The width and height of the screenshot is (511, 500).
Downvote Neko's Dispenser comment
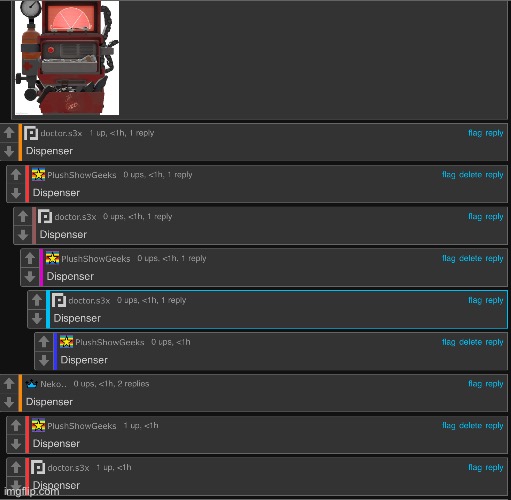[9, 402]
